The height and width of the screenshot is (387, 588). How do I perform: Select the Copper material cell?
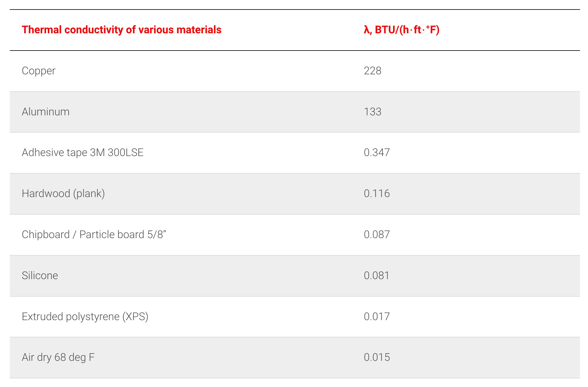click(39, 71)
